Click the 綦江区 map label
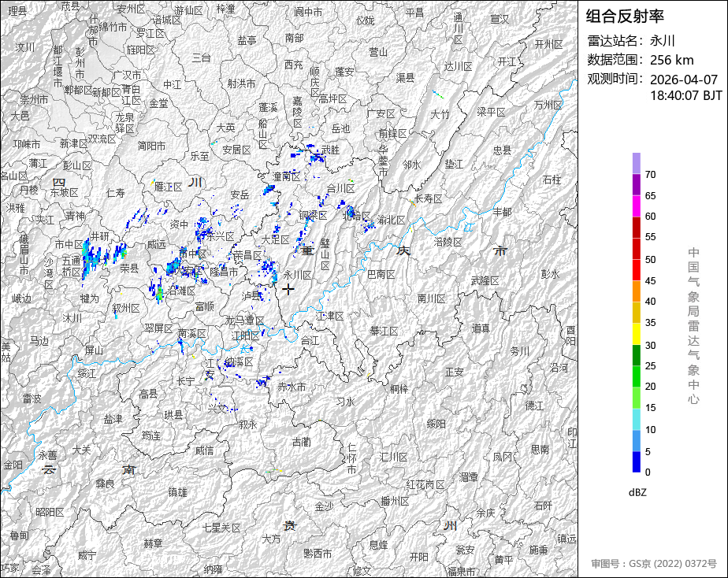 [x=384, y=332]
